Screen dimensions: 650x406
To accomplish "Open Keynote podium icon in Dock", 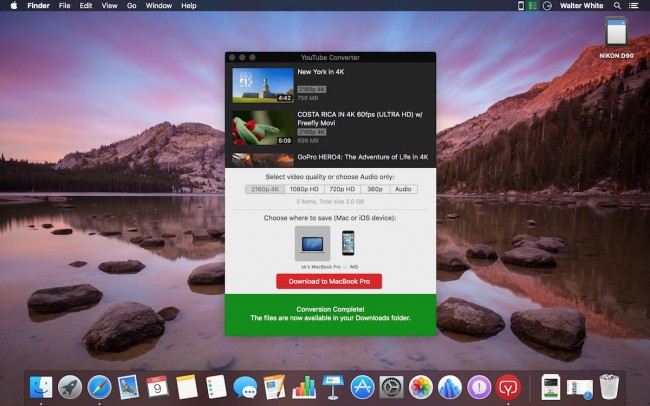I will pyautogui.click(x=333, y=387).
